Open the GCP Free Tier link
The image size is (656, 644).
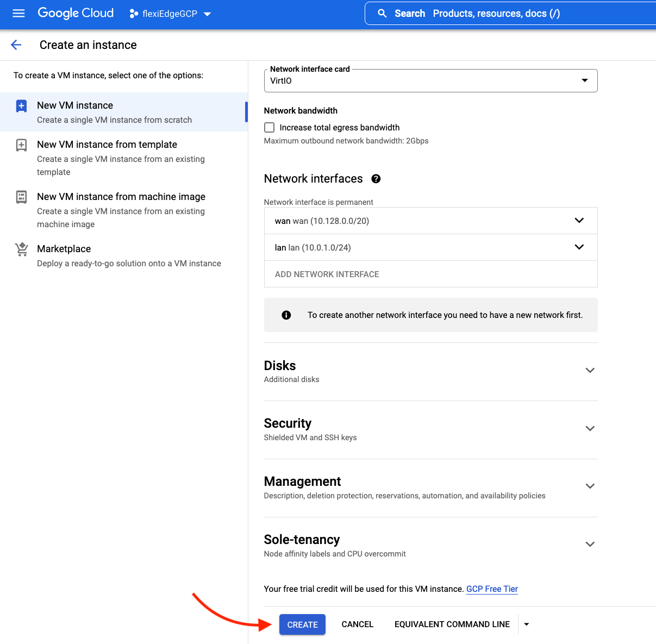click(492, 589)
